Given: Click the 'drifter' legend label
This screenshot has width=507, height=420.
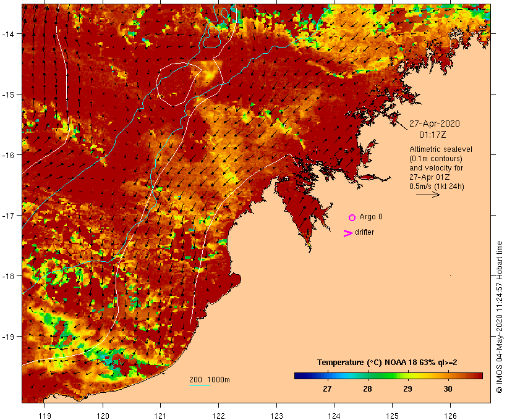Looking at the screenshot, I should pyautogui.click(x=364, y=232).
